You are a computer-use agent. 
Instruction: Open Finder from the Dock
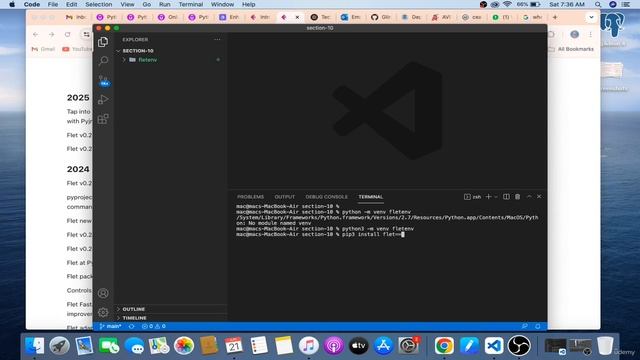pos(35,346)
